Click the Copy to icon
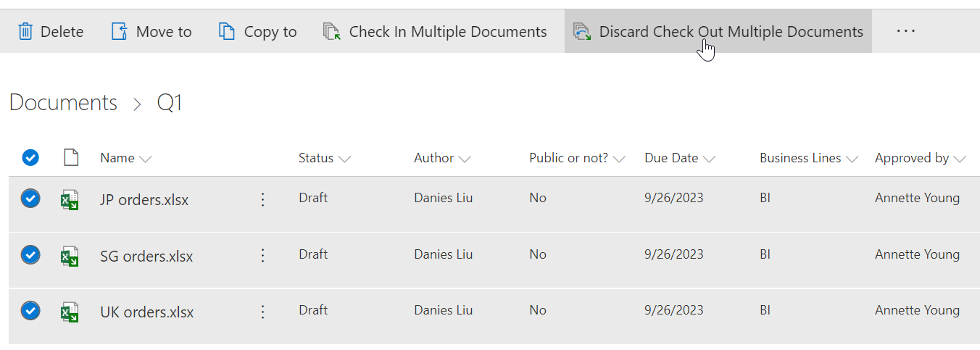The width and height of the screenshot is (980, 350). (x=227, y=31)
